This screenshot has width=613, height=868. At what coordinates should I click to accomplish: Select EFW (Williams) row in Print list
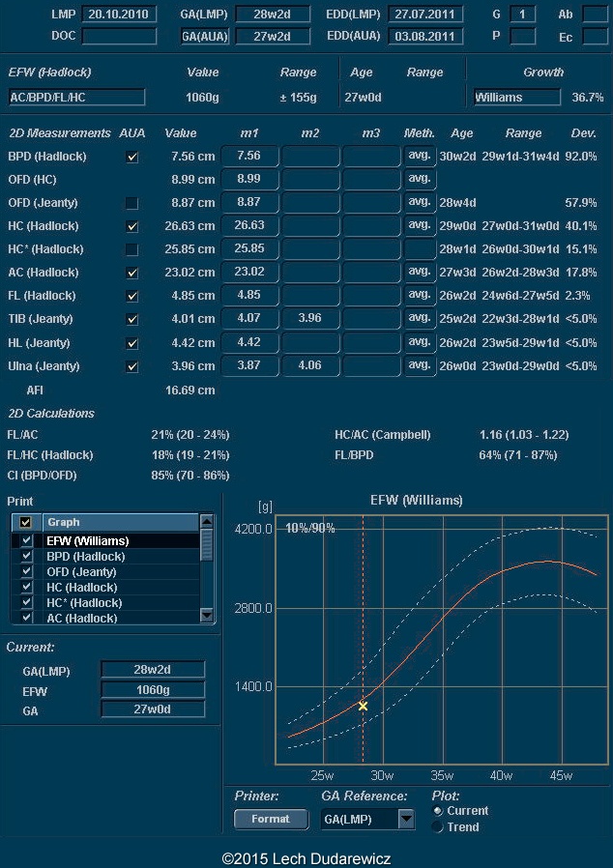tap(105, 540)
